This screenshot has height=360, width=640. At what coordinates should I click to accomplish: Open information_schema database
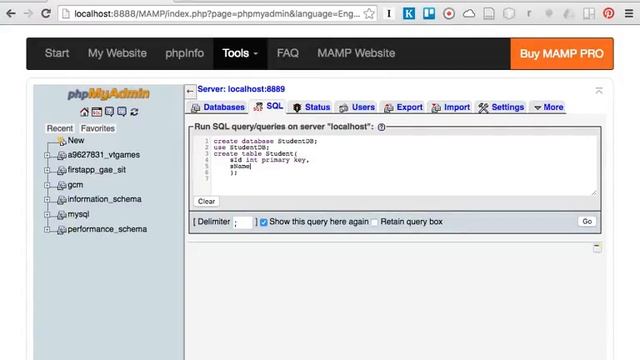(x=104, y=200)
